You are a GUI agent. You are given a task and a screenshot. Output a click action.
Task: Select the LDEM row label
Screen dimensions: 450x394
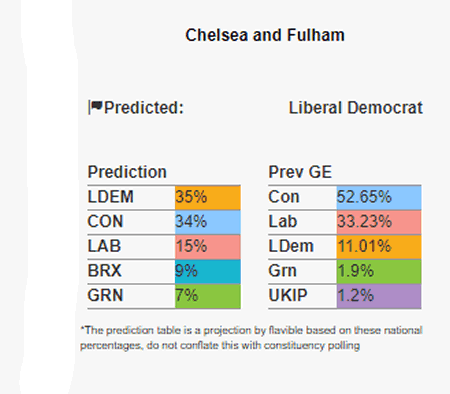tap(111, 197)
